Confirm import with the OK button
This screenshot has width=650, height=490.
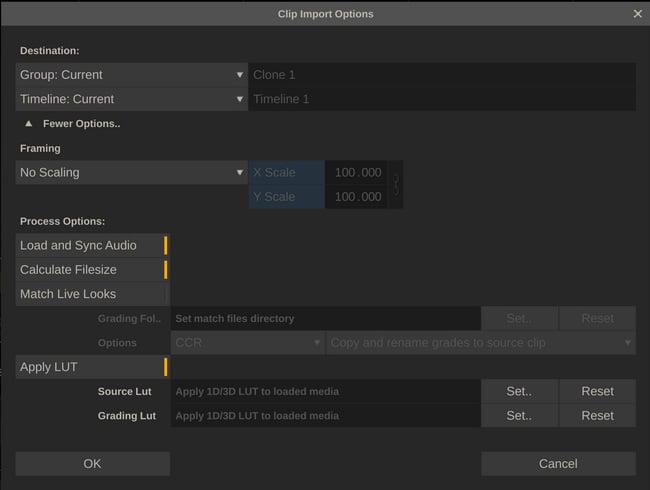pyautogui.click(x=92, y=464)
